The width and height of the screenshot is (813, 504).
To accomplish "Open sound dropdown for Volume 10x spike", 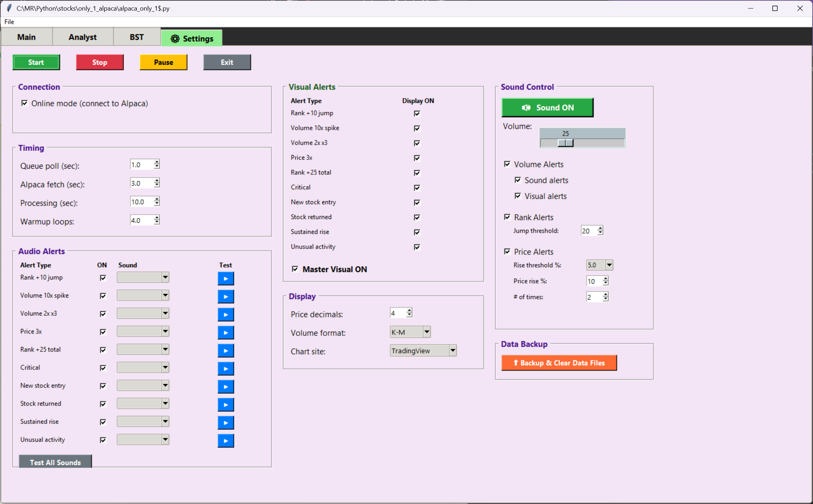I will pyautogui.click(x=165, y=295).
